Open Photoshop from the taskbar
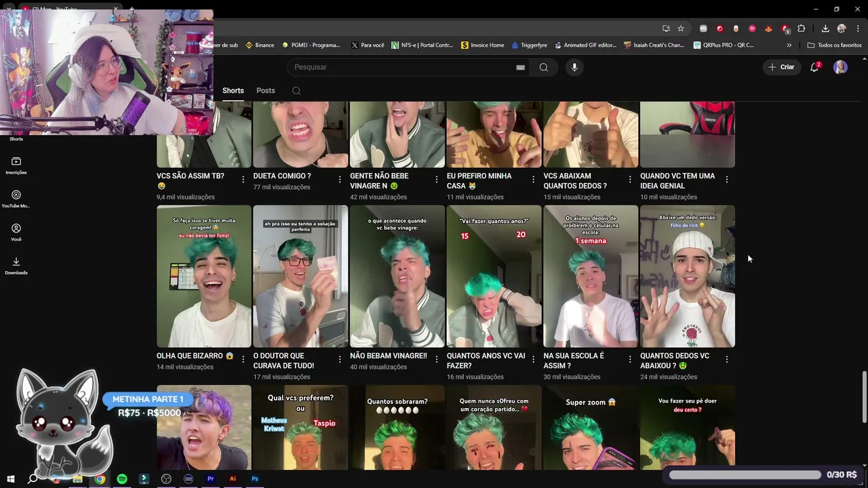 coord(255,479)
